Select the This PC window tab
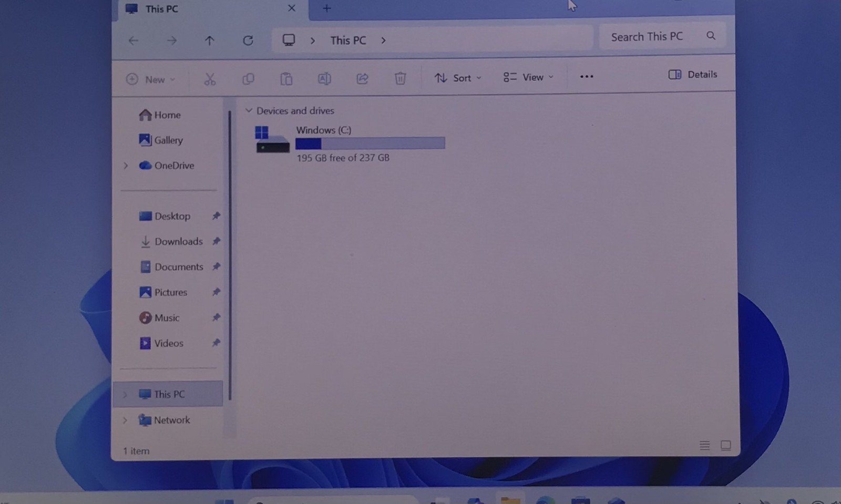Image resolution: width=841 pixels, height=504 pixels. [210, 9]
